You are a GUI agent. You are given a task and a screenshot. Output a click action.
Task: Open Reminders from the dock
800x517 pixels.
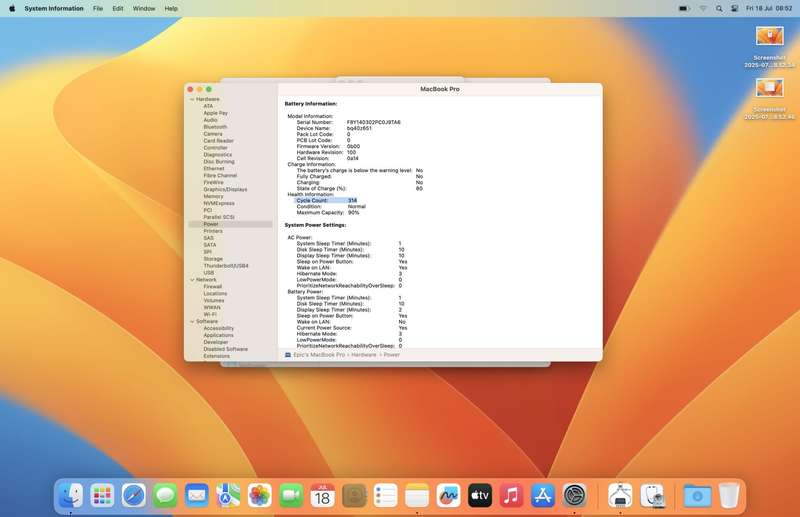[386, 495]
